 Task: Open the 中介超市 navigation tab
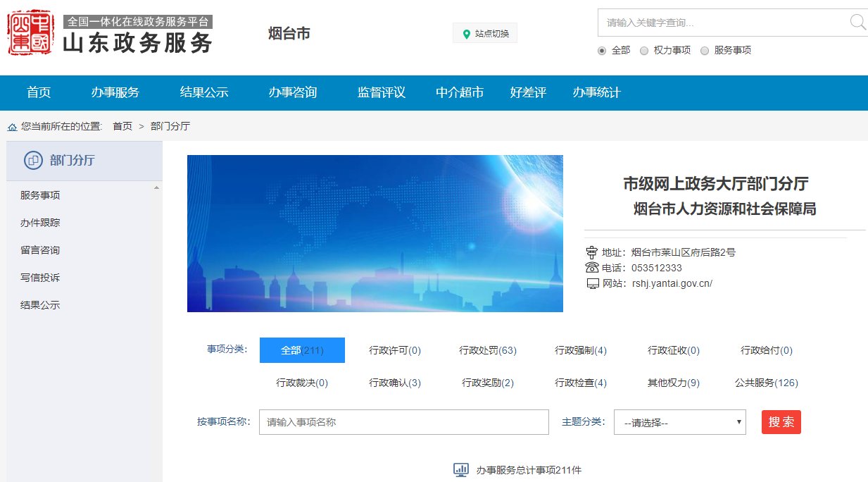pos(459,92)
